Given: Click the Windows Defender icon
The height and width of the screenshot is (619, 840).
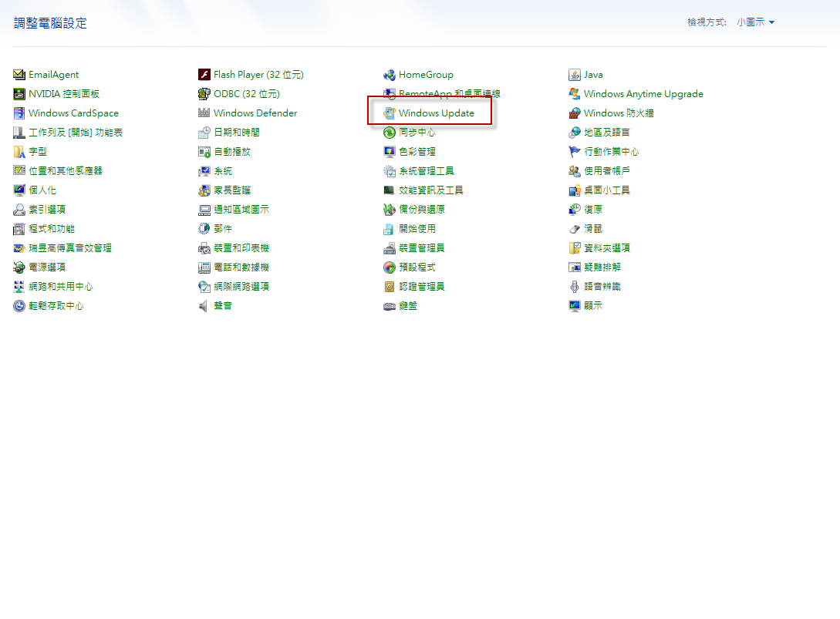Looking at the screenshot, I should pyautogui.click(x=204, y=113).
